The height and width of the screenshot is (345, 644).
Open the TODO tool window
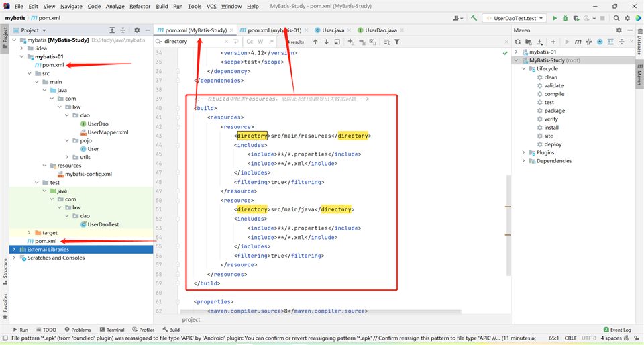point(46,330)
